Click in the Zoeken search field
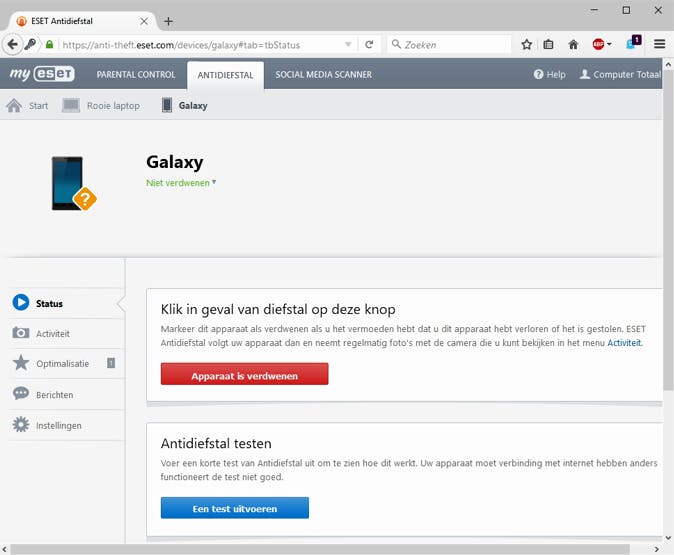Image resolution: width=674 pixels, height=555 pixels. click(x=455, y=44)
